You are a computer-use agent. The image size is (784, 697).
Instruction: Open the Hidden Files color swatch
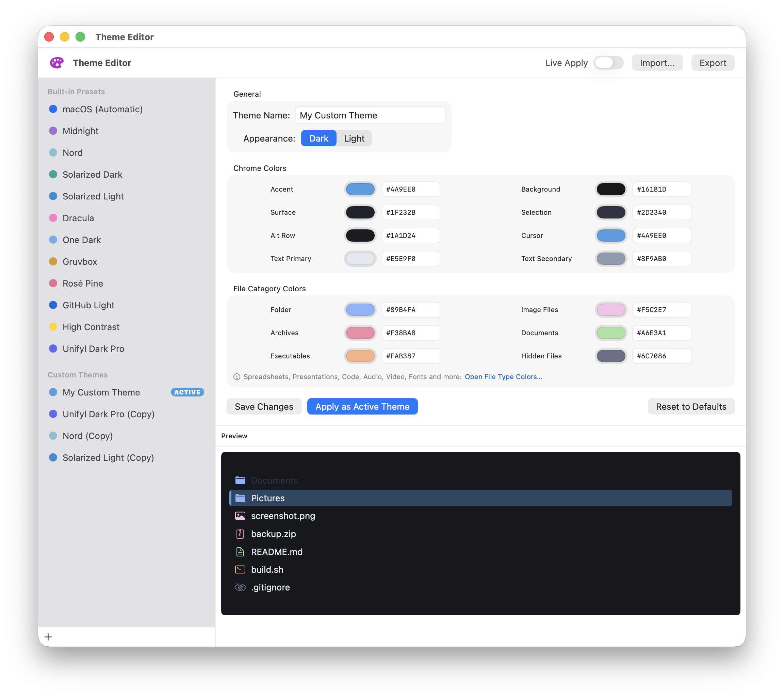[611, 356]
